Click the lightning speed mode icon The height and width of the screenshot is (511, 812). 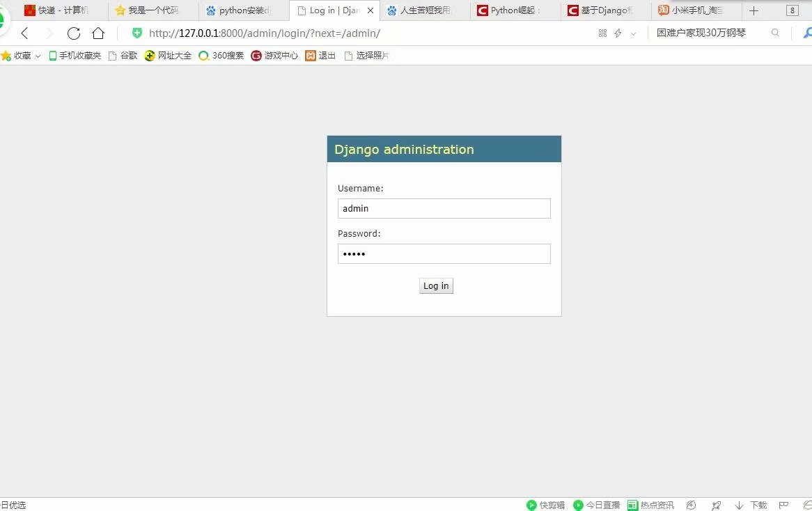tap(617, 33)
